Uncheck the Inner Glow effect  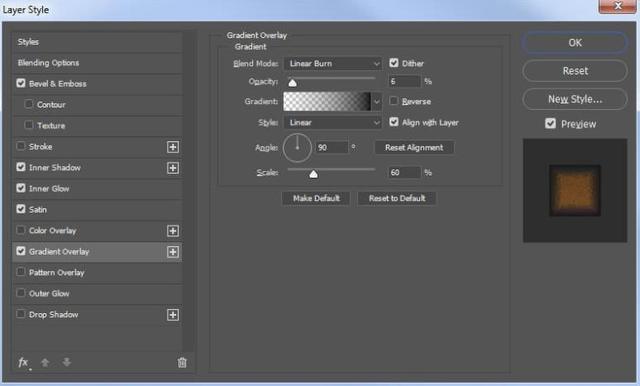pos(21,188)
